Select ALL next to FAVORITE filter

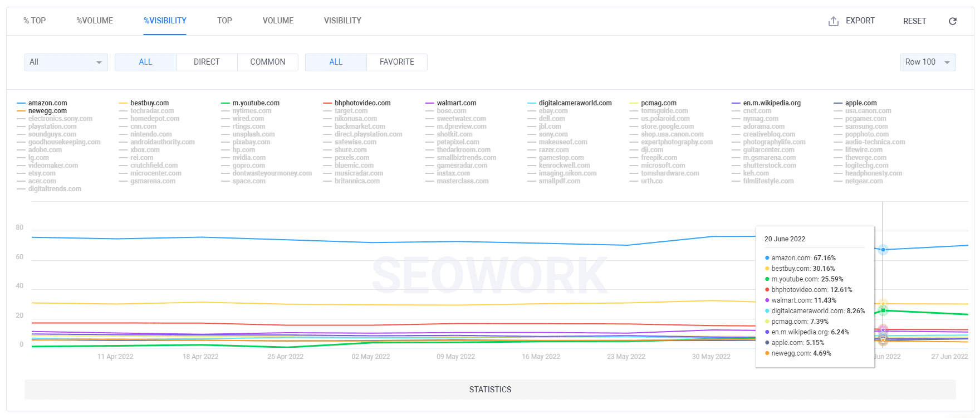click(336, 62)
